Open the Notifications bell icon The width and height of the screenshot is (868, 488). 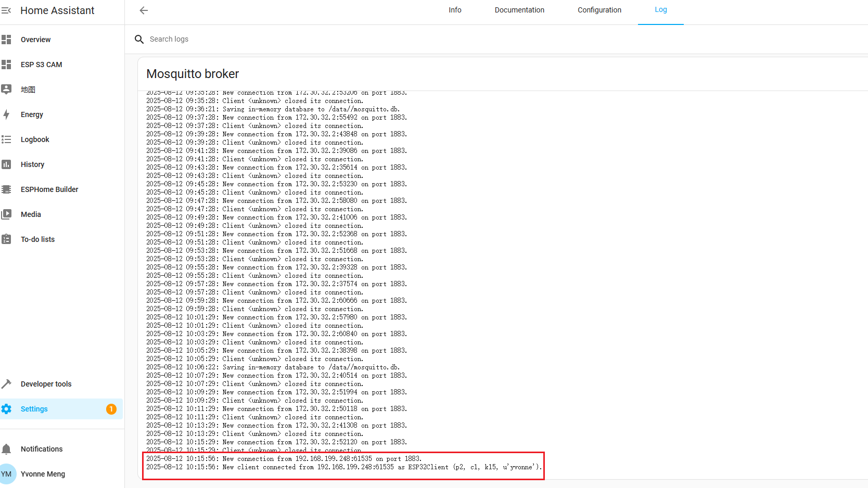(6, 449)
